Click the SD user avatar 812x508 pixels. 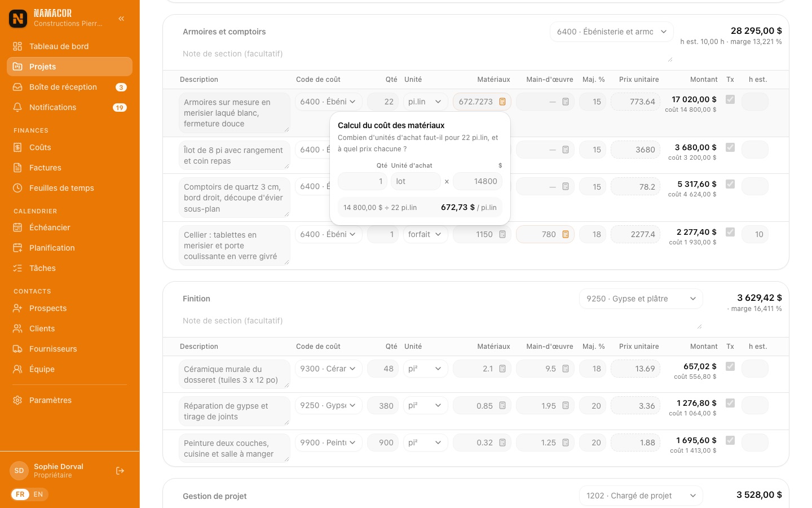(19, 471)
